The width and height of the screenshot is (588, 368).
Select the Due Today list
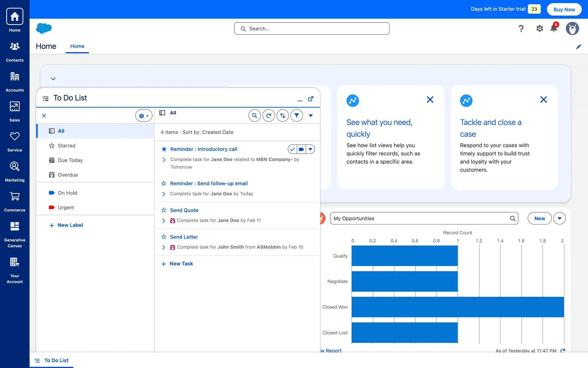[x=70, y=160]
